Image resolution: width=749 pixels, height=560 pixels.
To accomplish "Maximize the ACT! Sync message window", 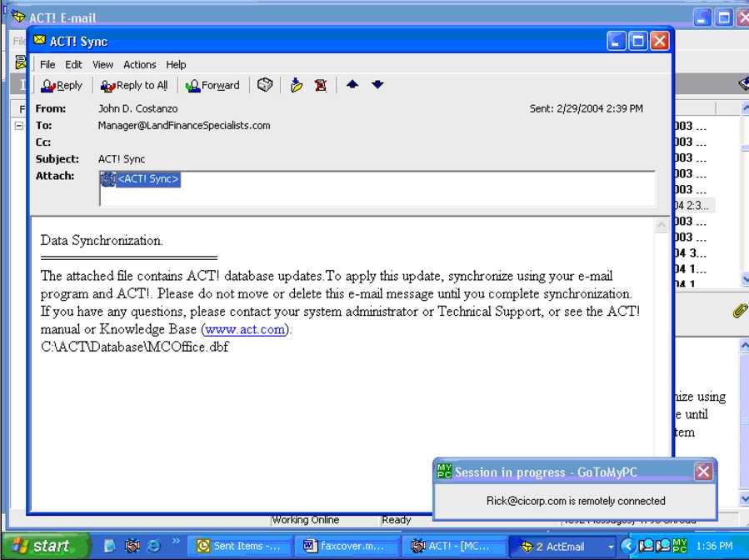I will (x=637, y=41).
